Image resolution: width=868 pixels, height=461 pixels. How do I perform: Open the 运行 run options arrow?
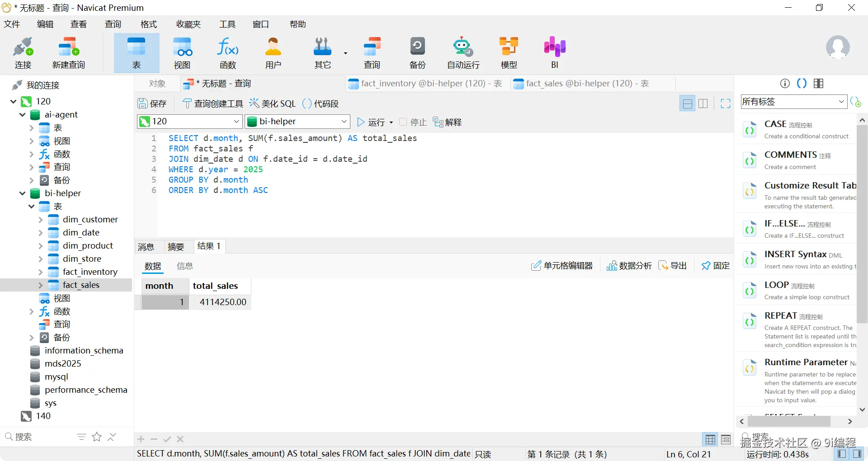coord(391,122)
